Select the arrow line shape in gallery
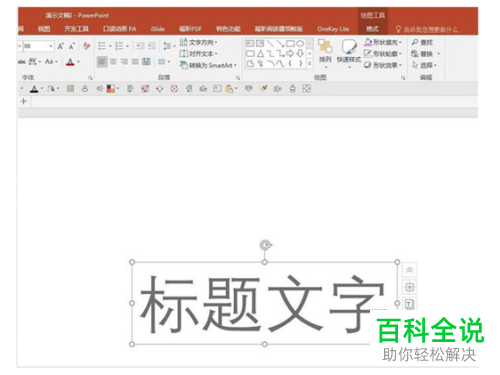The image size is (500, 375). [x=280, y=43]
